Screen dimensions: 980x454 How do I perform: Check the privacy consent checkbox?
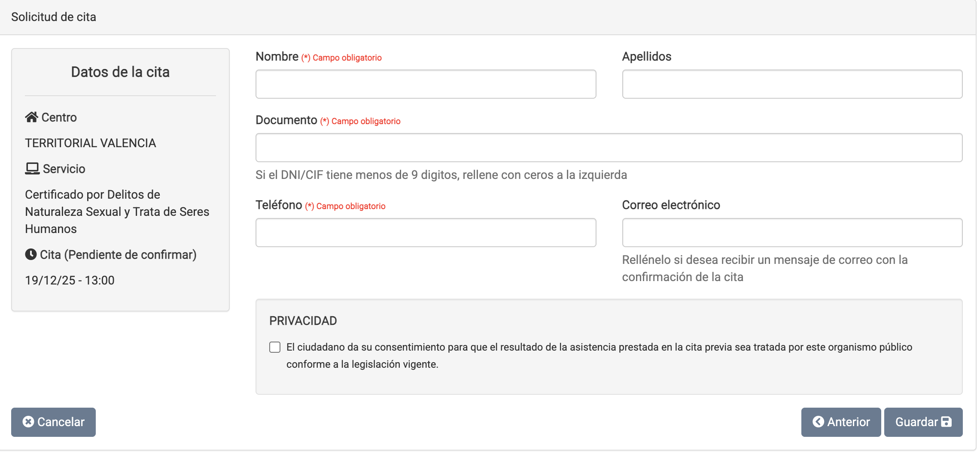pos(275,347)
